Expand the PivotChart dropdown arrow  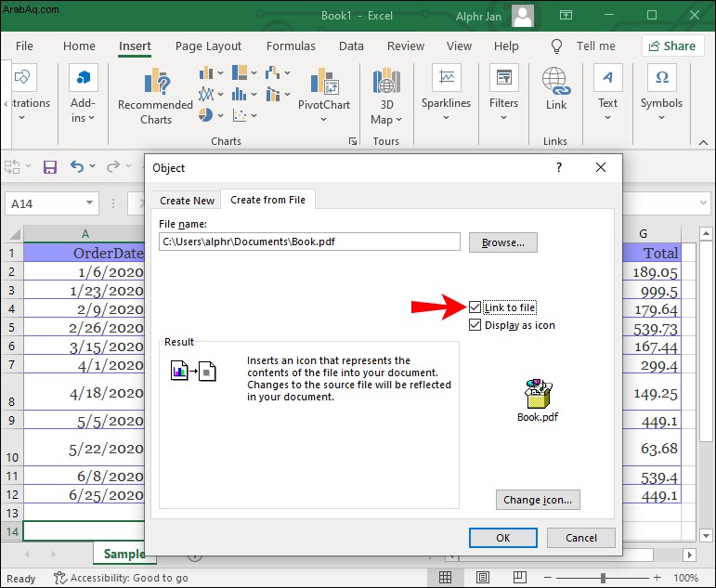coord(323,119)
